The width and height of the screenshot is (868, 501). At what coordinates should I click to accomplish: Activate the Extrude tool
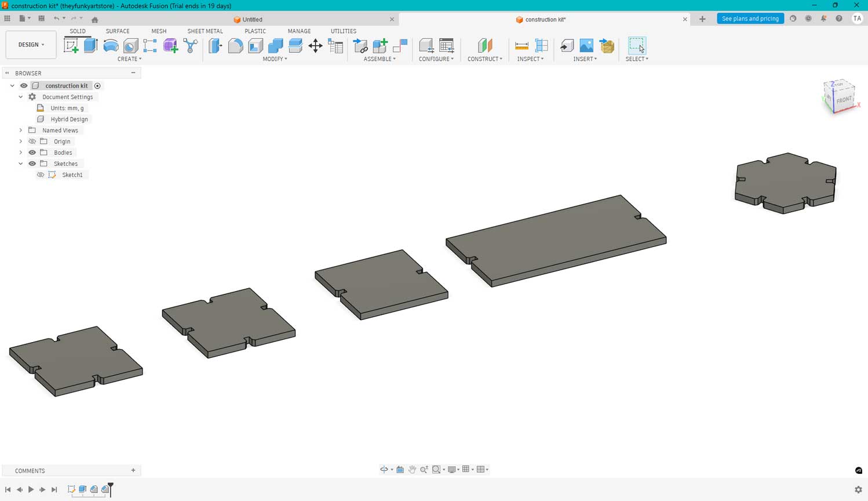(x=91, y=46)
